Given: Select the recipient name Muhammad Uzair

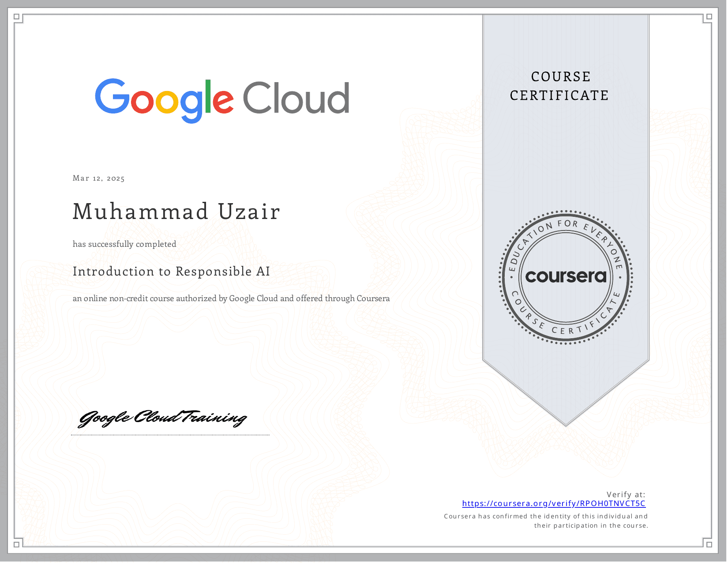Looking at the screenshot, I should click(x=176, y=212).
